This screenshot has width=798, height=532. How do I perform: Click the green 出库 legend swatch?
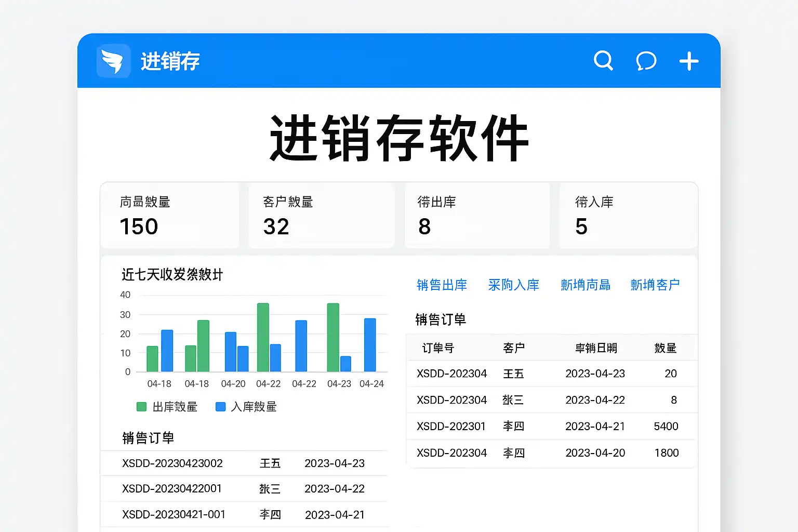pos(141,407)
